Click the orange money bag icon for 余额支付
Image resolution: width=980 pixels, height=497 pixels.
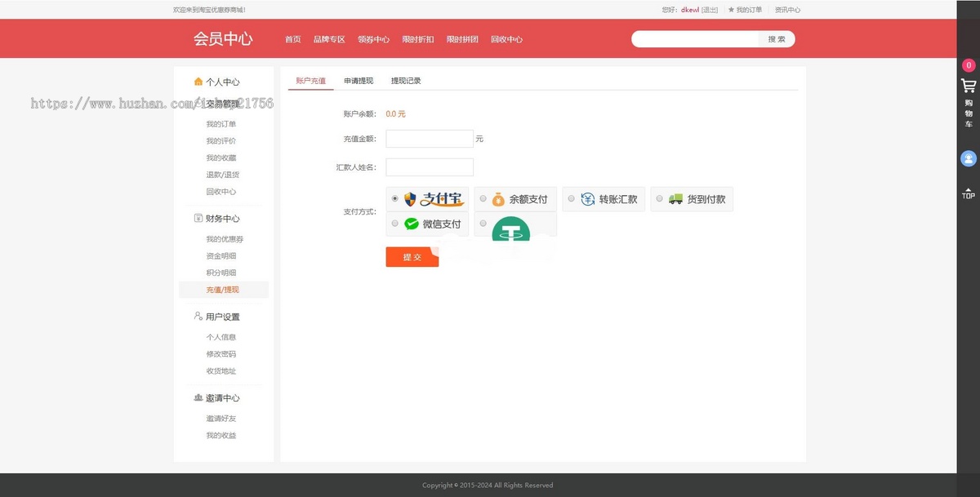pyautogui.click(x=498, y=199)
